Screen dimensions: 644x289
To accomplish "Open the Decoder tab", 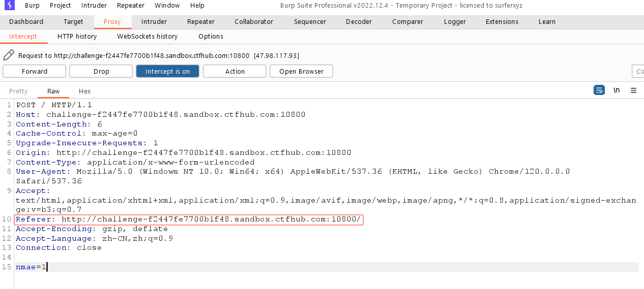I will (359, 22).
